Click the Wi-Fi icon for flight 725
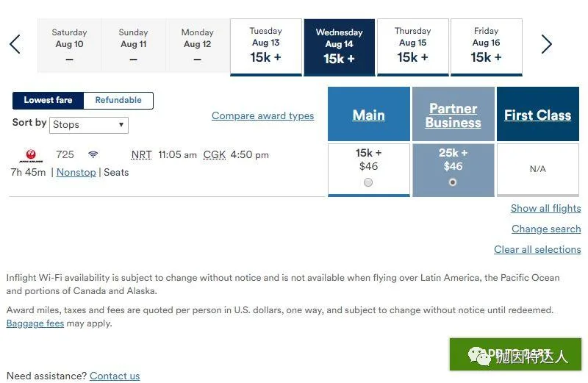Image resolution: width=588 pixels, height=383 pixels. 93,154
